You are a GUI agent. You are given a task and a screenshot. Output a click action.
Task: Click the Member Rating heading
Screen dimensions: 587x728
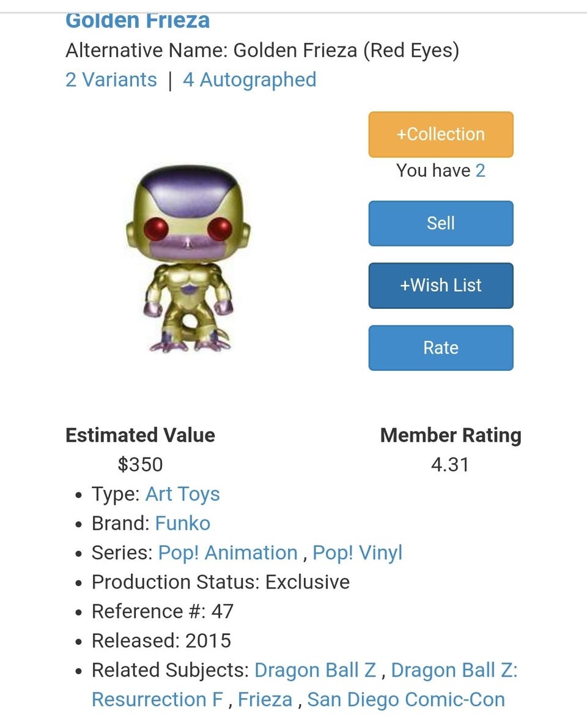tap(451, 436)
